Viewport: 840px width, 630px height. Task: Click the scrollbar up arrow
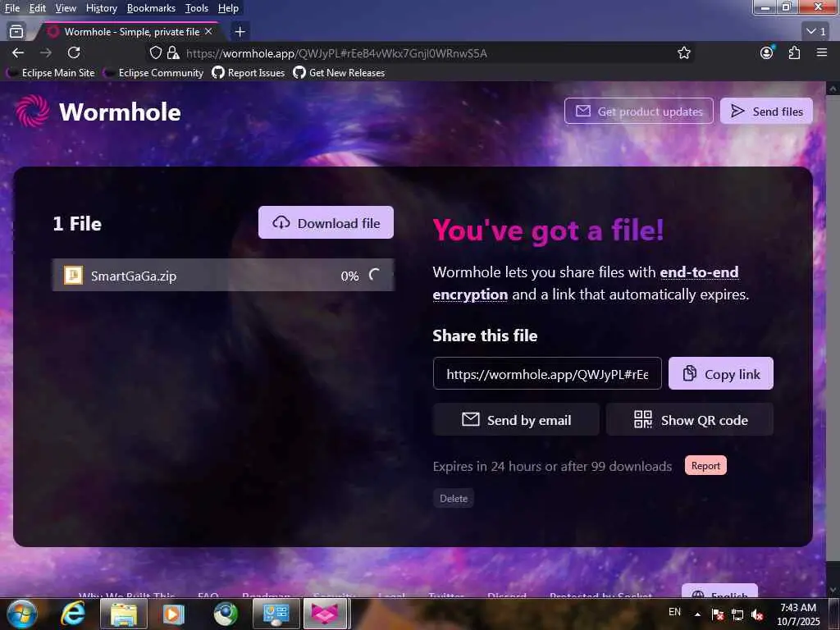pos(833,89)
